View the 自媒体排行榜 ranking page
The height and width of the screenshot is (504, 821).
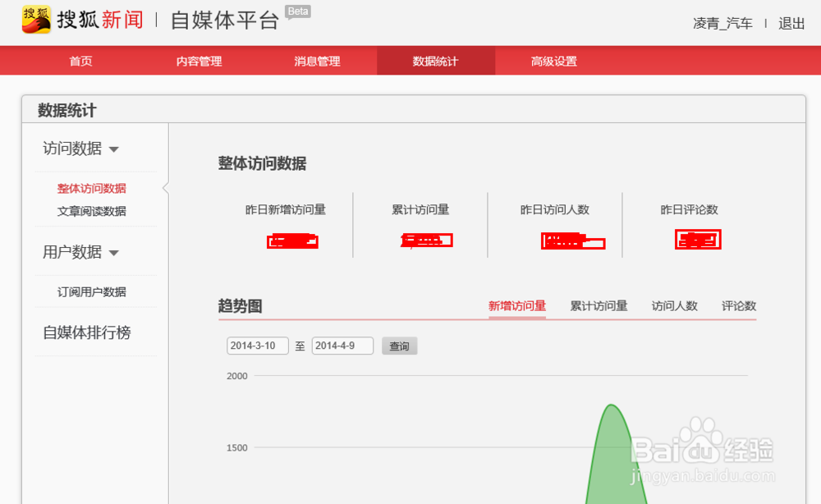pyautogui.click(x=87, y=332)
